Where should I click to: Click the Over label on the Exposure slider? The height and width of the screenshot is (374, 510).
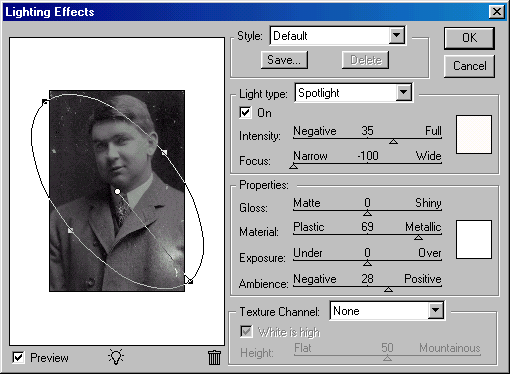pos(430,253)
